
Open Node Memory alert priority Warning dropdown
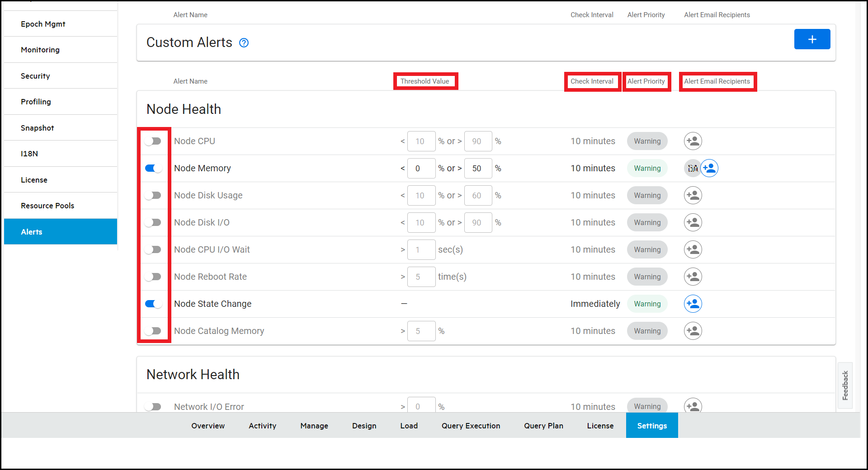pyautogui.click(x=647, y=169)
